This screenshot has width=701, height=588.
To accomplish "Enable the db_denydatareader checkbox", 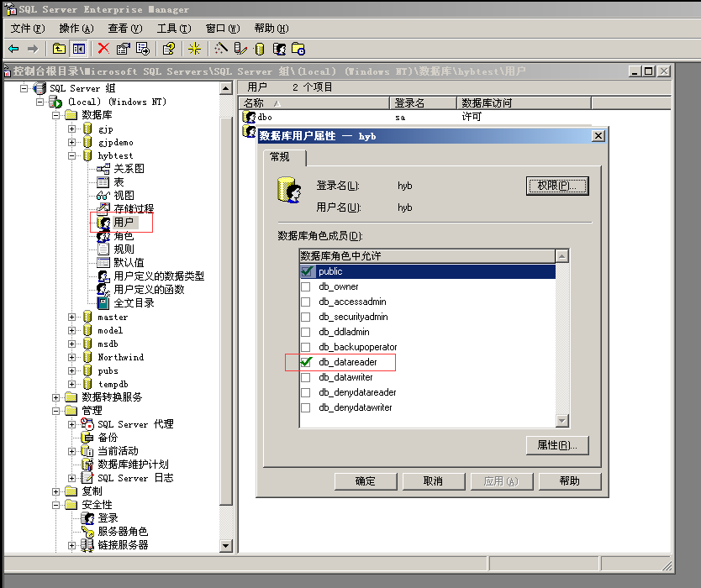I will tap(306, 393).
